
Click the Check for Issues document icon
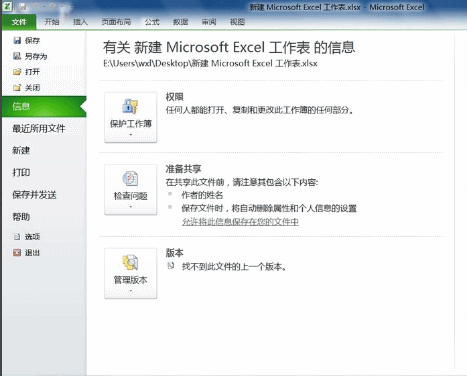click(130, 179)
